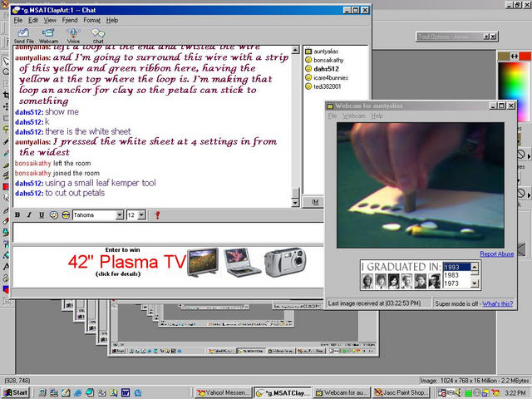Select the Zoom magnifier tool in Paint Shop
Image resolution: width=532 pixels, height=399 pixels.
(x=6, y=72)
